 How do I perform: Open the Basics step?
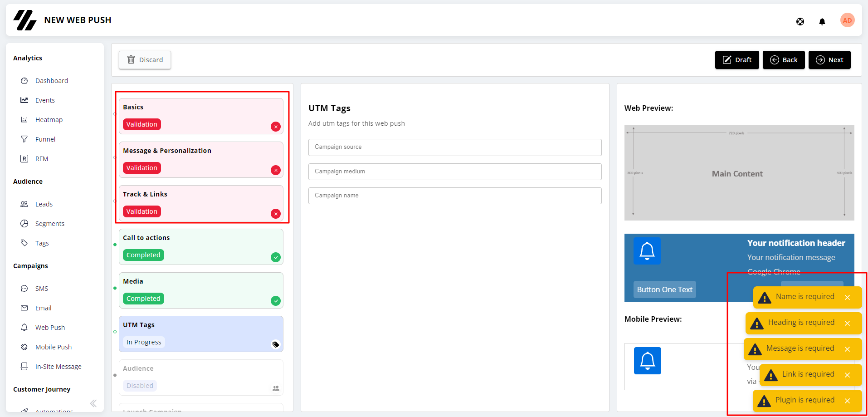tap(201, 116)
